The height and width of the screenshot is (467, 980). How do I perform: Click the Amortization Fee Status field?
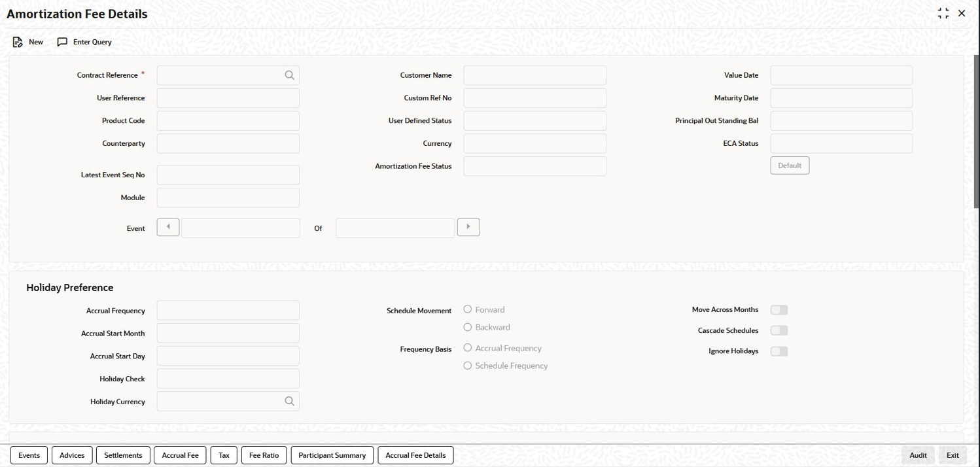(x=535, y=166)
